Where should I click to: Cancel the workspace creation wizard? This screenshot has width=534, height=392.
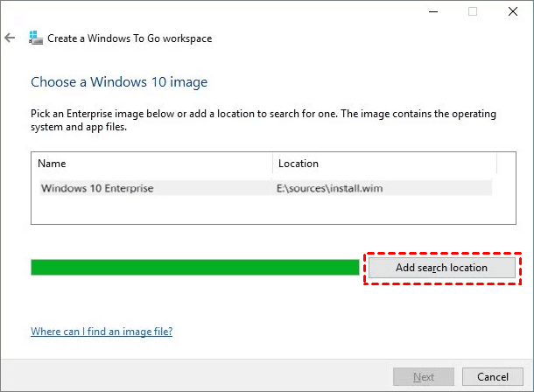click(493, 377)
